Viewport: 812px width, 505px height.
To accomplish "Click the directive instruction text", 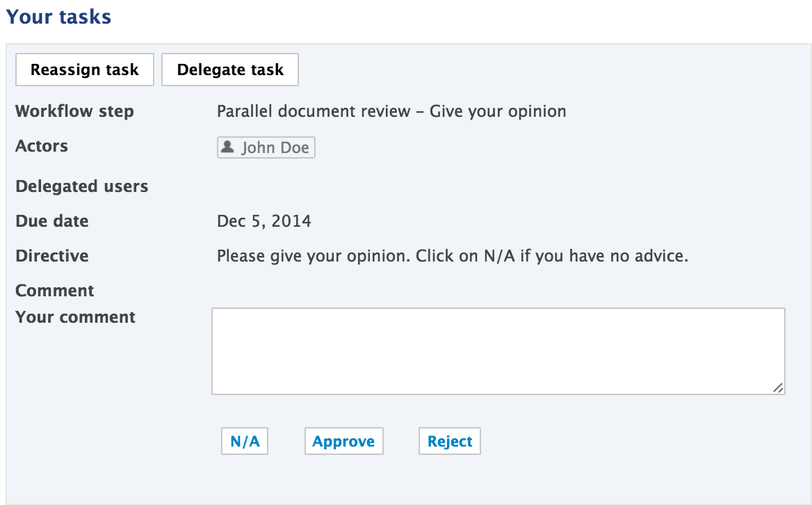I will click(x=453, y=256).
